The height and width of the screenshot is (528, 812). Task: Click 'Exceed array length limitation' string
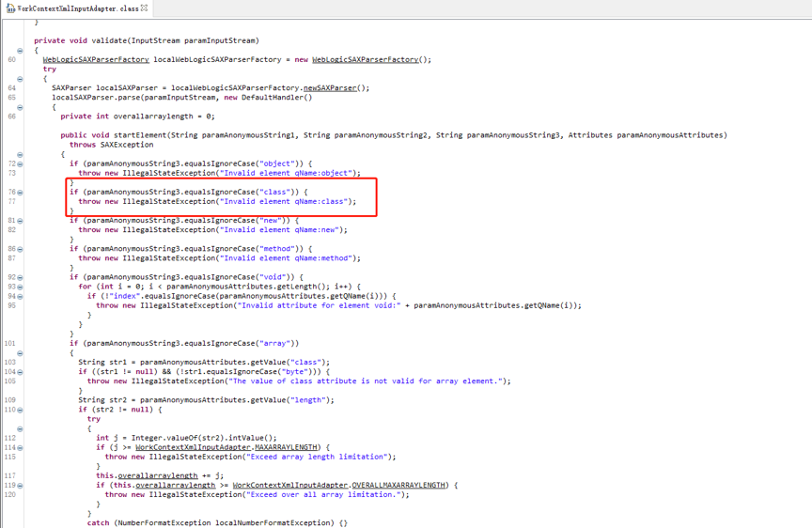[317, 457]
